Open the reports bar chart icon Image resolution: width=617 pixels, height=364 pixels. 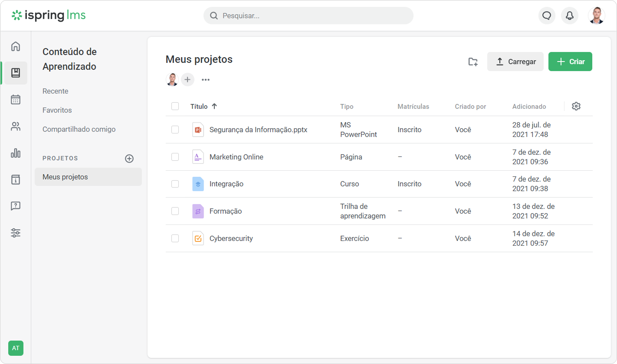(16, 153)
